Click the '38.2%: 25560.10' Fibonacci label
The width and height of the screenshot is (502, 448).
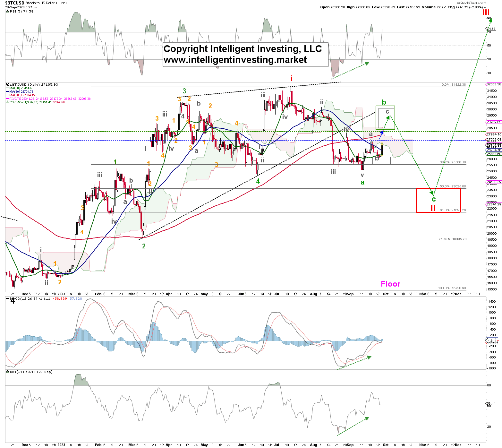click(453, 162)
